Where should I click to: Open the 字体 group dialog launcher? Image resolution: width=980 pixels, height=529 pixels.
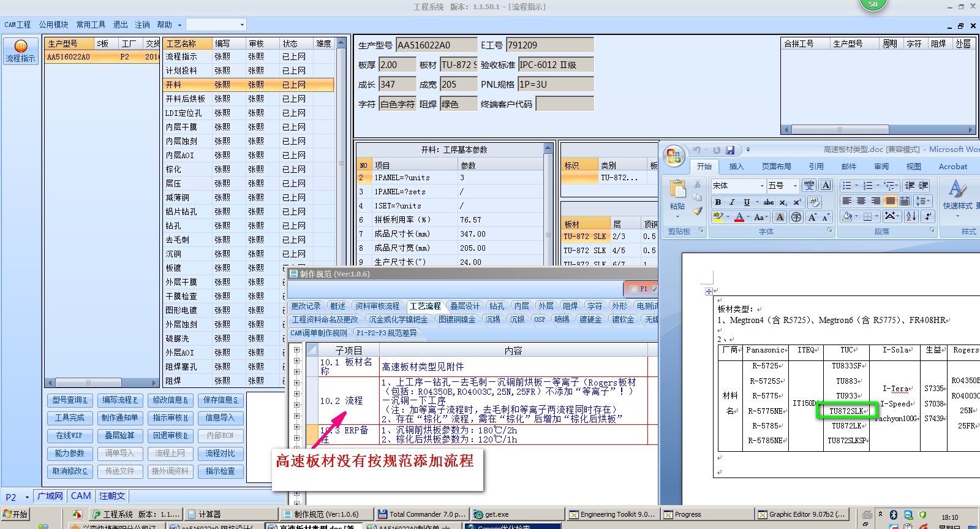[830, 230]
